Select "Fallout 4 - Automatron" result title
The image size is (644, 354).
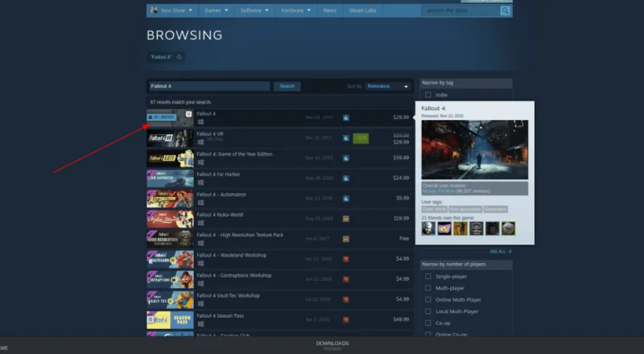tap(221, 195)
